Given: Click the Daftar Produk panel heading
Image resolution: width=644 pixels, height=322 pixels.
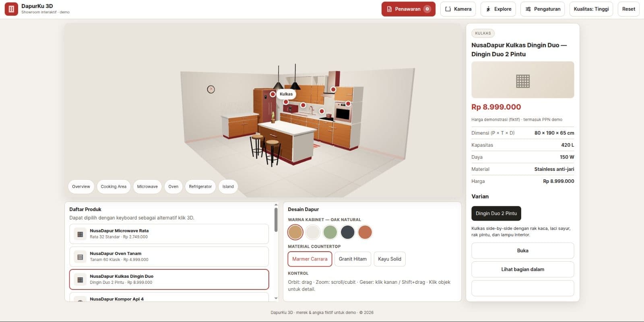Looking at the screenshot, I should tap(85, 209).
